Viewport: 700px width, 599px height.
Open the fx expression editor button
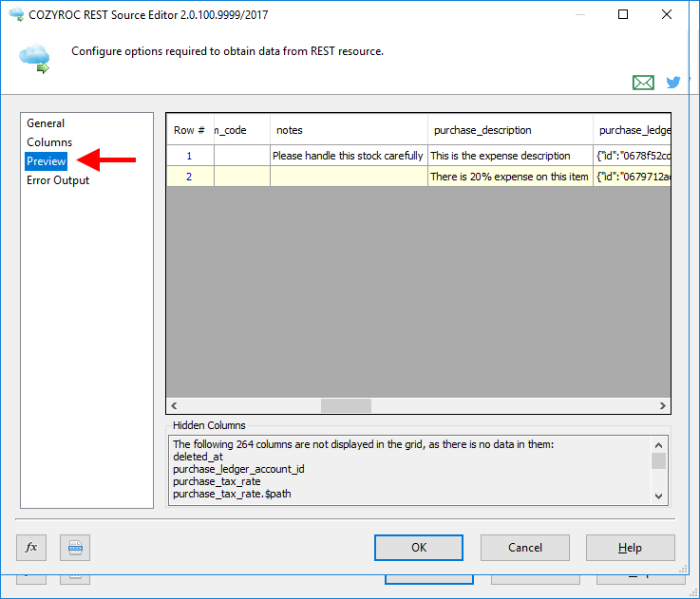click(31, 547)
